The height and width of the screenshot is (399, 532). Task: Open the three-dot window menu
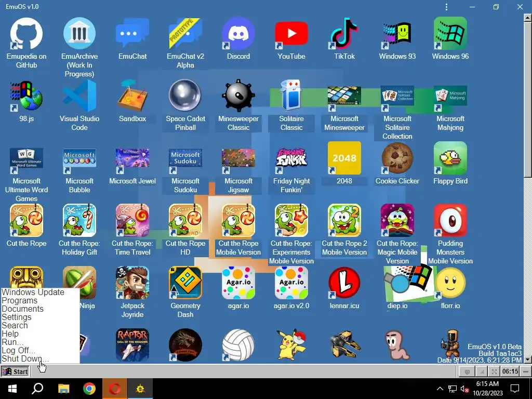tap(446, 7)
